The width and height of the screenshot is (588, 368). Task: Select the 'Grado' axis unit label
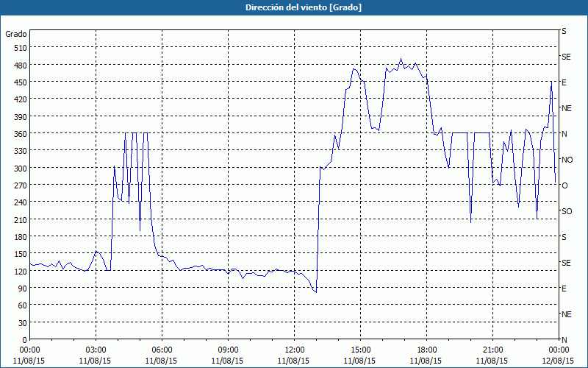(x=16, y=34)
